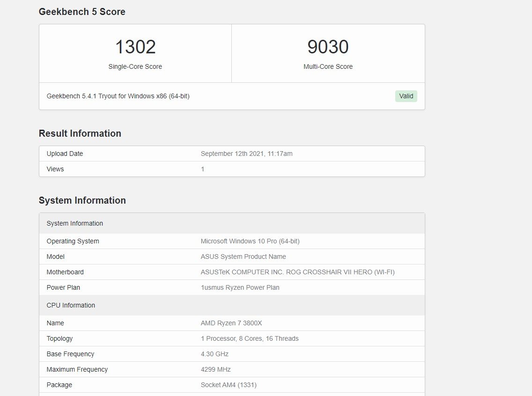Click Geekbench 5.4.1 Tryout version text
Screen dimensions: 532x396
(118, 96)
